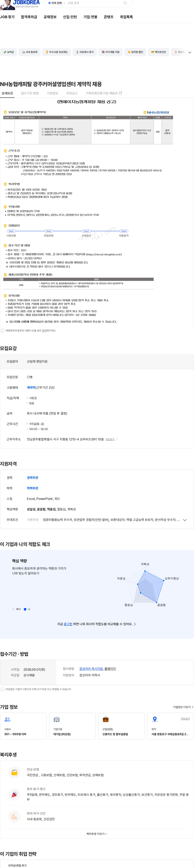Click the 연금·보험 benefit icon
This screenshot has height=868, width=194.
click(x=14, y=772)
